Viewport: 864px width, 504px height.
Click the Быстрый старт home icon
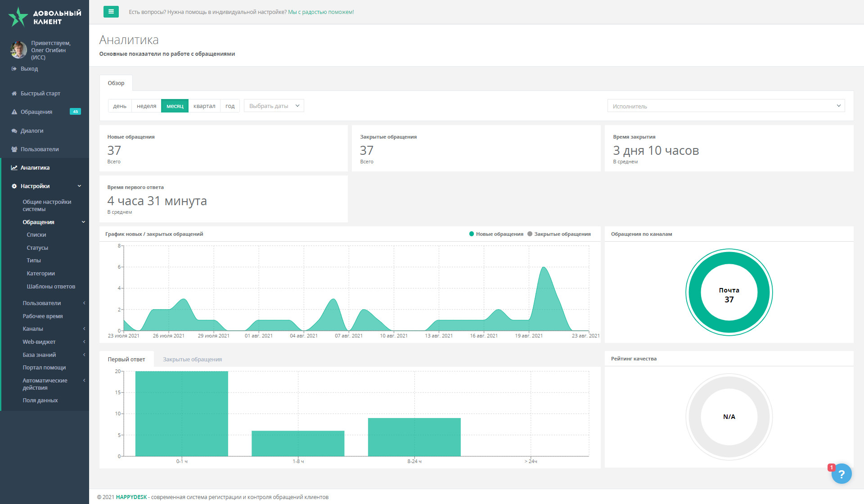coord(14,94)
